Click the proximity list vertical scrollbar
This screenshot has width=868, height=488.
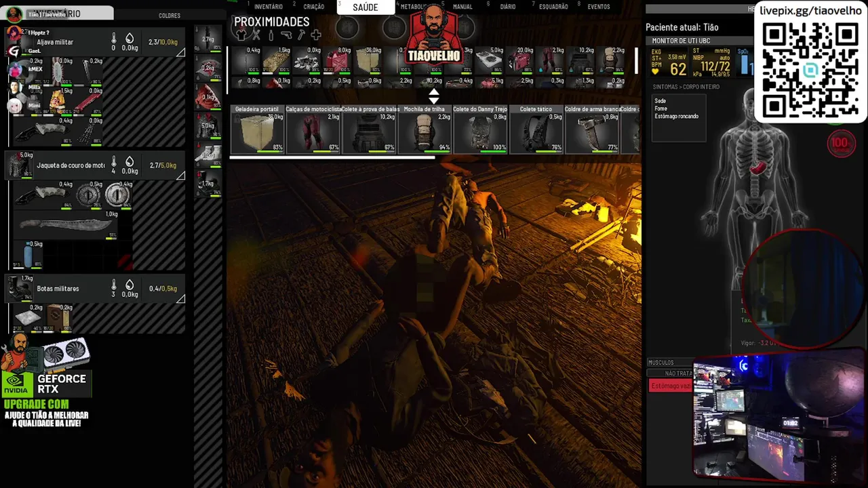(x=636, y=62)
